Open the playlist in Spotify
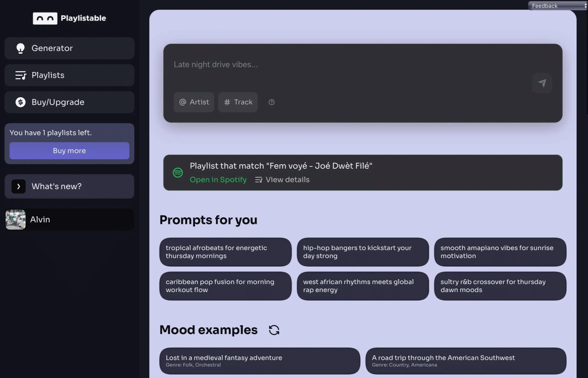Screen dimensions: 588x378 [x=218, y=179]
